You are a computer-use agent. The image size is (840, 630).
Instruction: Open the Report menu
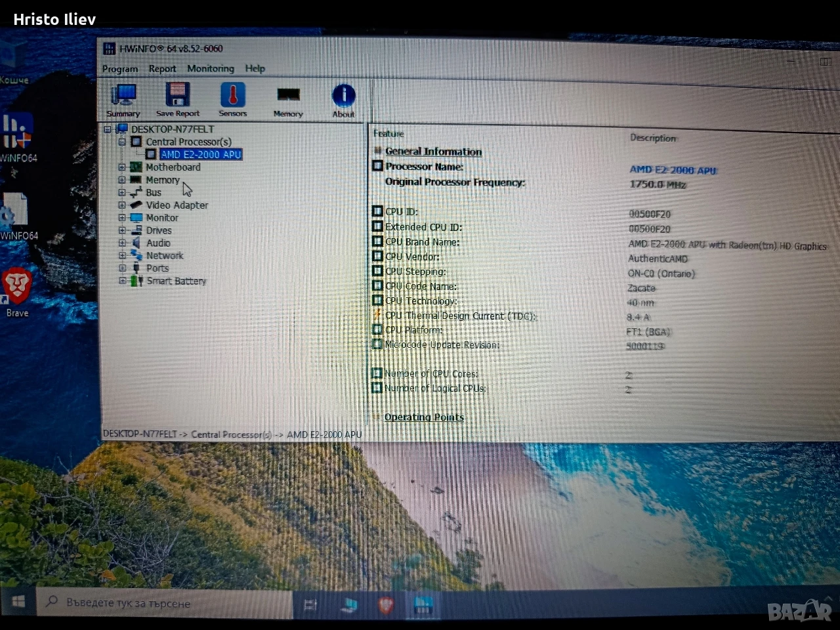162,68
